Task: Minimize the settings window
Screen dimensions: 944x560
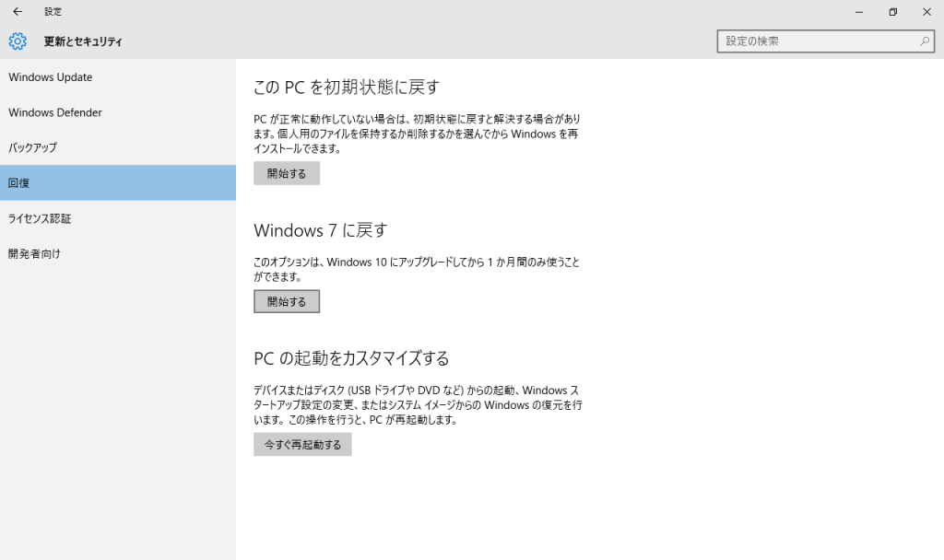Action: pos(859,11)
